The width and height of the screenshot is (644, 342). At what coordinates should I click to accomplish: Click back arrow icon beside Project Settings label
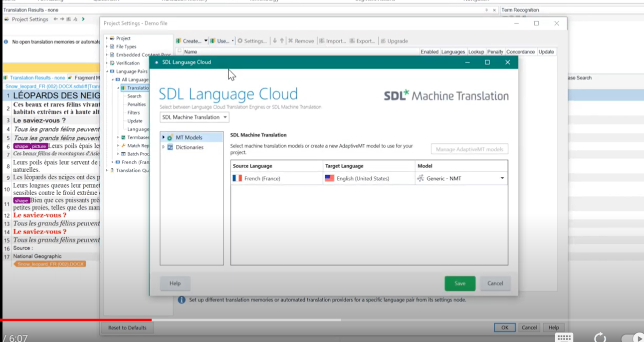pos(56,19)
